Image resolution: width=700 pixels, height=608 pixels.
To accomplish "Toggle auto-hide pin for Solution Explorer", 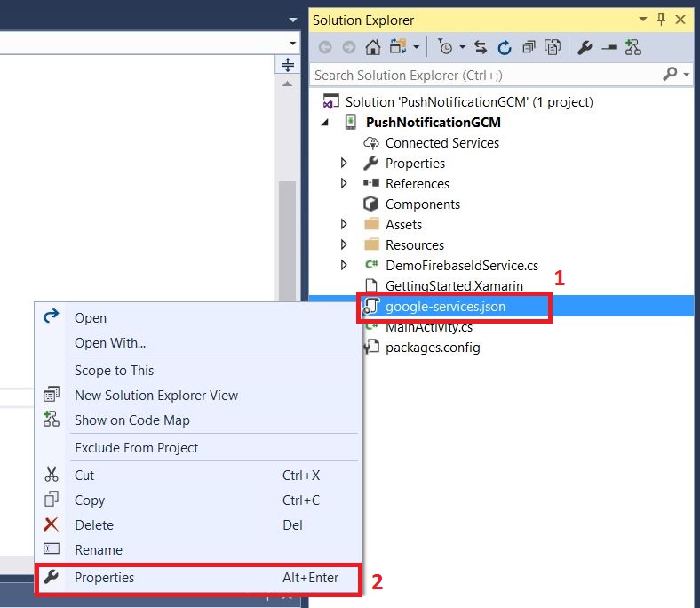I will (661, 20).
